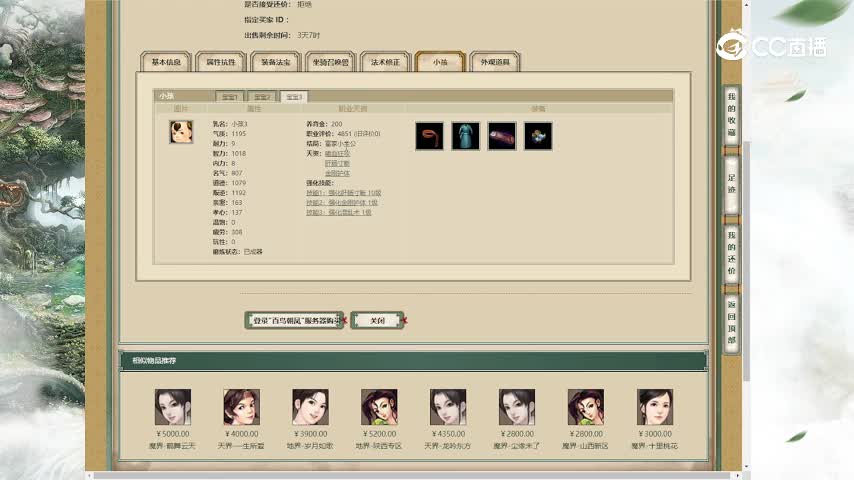Screen dimensions: 854x480
Task: Select the 宝宝1 sub-tab
Action: [x=230, y=96]
